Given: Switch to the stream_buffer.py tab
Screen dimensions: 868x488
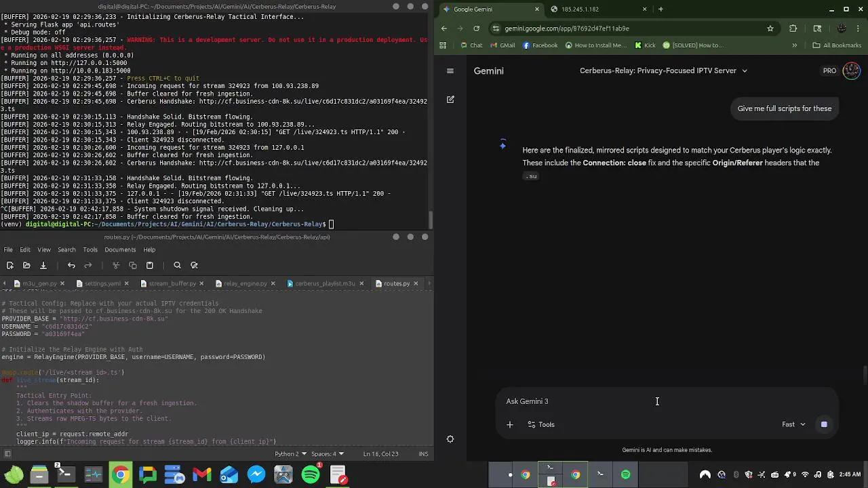Looking at the screenshot, I should tap(172, 283).
